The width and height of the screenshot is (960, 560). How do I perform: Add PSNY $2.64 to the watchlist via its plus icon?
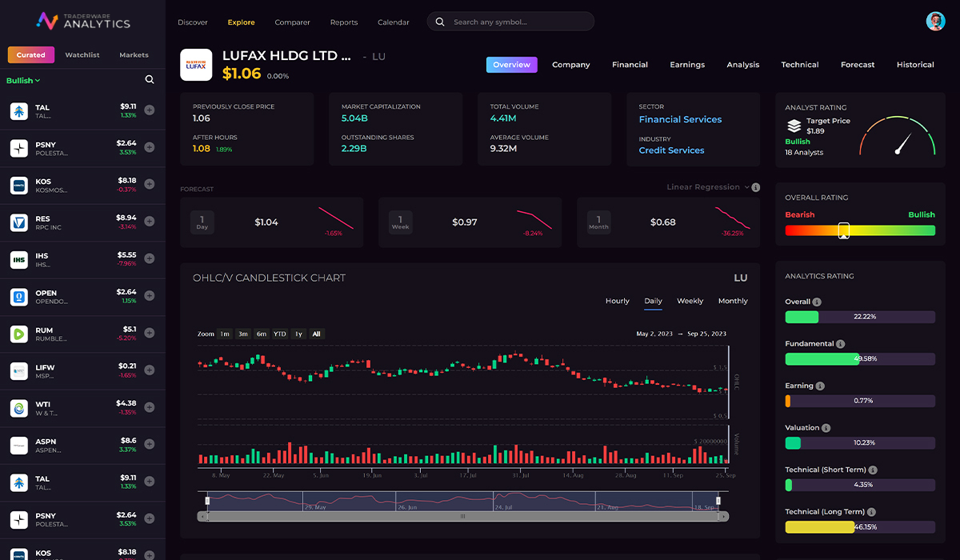point(150,147)
